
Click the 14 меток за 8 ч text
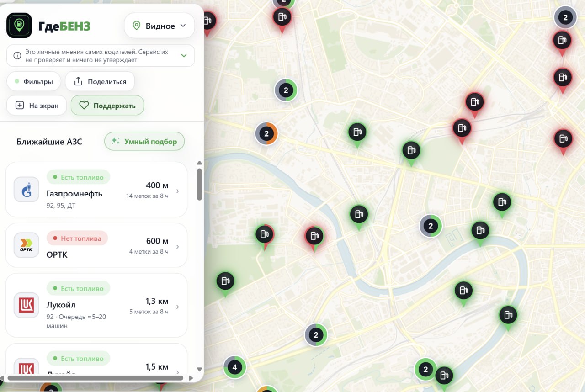(x=148, y=196)
